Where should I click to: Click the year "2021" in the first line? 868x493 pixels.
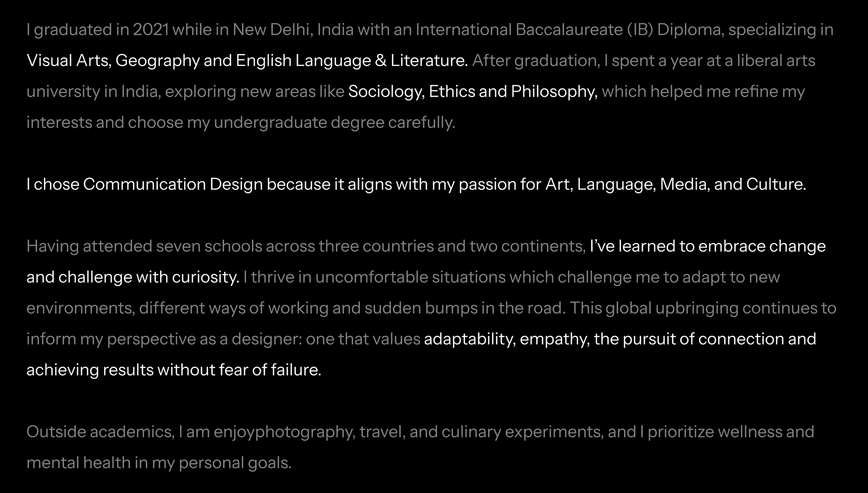tap(151, 30)
